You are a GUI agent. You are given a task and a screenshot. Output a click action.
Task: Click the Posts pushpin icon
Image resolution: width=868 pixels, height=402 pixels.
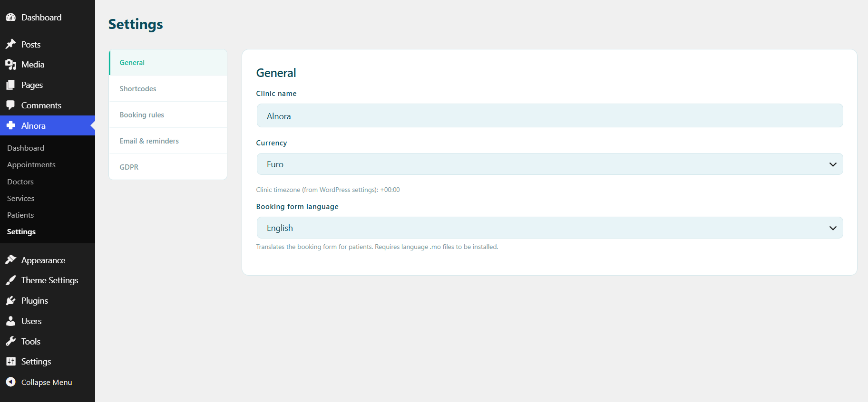[x=10, y=44]
